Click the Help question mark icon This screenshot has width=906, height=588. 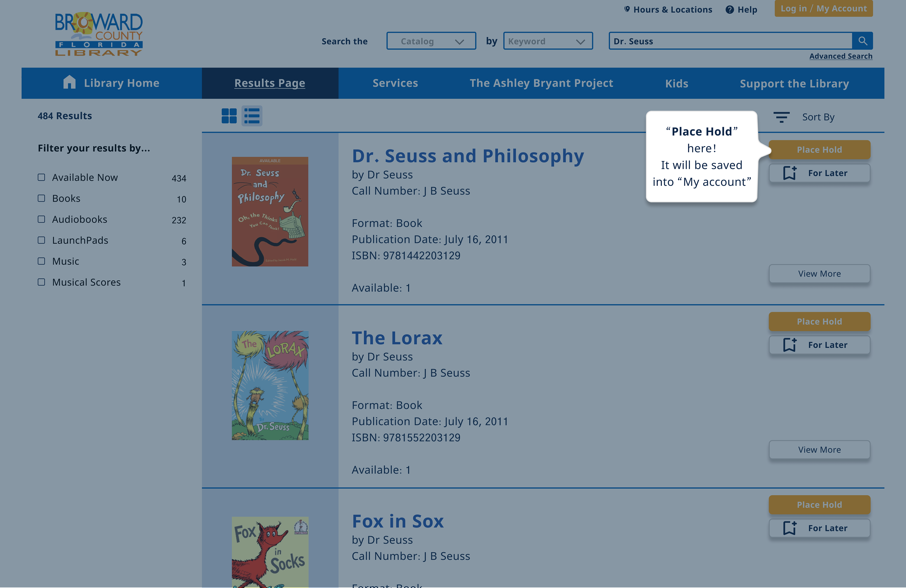pyautogui.click(x=729, y=9)
